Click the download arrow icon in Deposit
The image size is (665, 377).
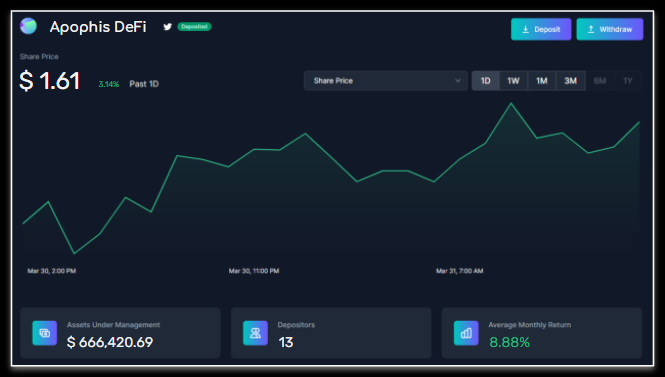(x=525, y=29)
